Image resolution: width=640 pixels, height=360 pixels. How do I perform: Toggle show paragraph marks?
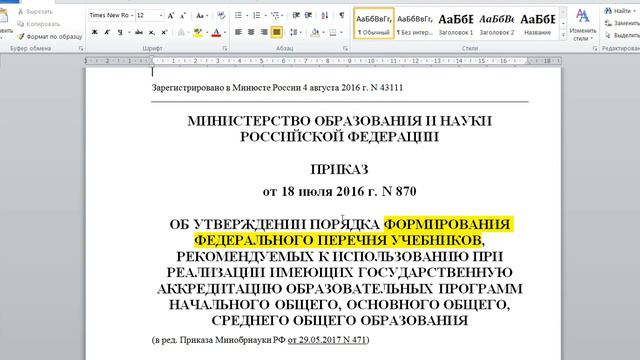(341, 16)
